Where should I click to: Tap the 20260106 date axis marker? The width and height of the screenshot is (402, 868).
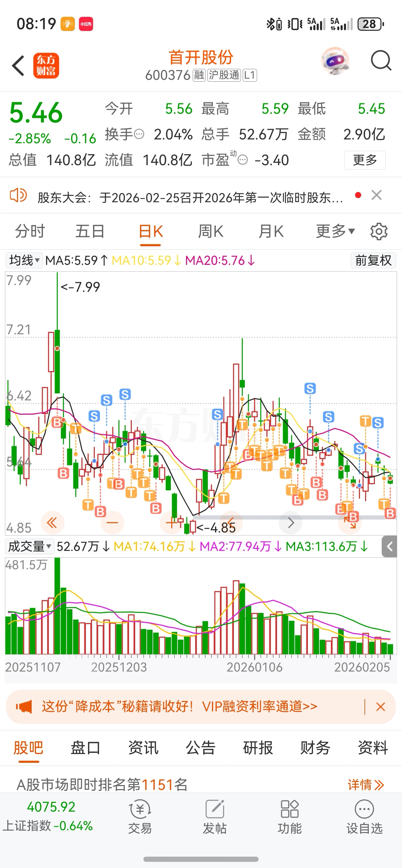(x=255, y=667)
